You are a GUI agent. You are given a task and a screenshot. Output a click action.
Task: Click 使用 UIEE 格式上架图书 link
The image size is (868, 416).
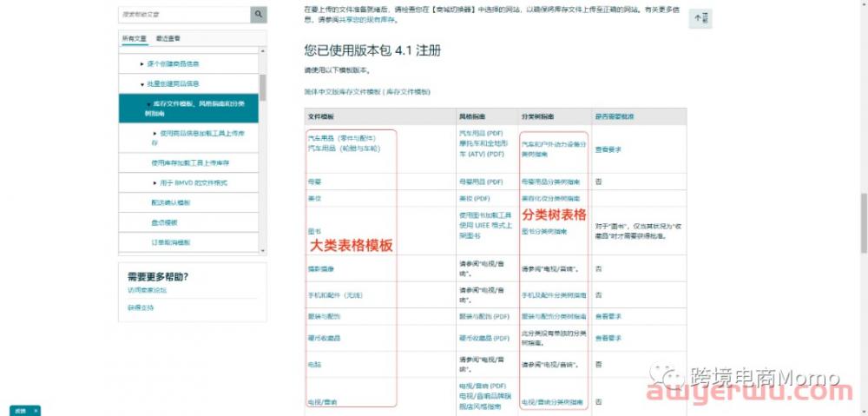click(485, 230)
